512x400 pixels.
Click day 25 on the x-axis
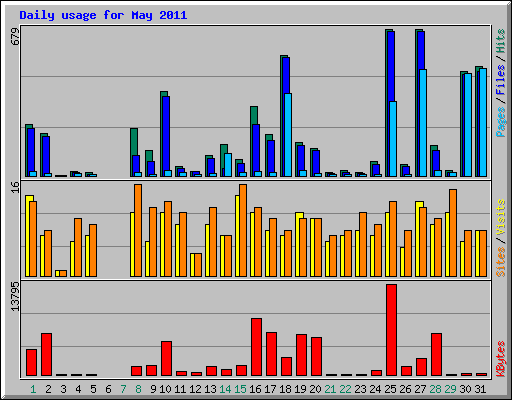click(390, 389)
